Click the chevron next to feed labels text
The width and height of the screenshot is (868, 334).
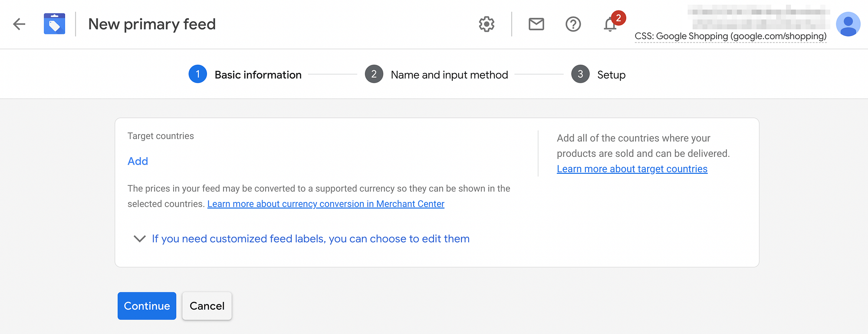(138, 239)
